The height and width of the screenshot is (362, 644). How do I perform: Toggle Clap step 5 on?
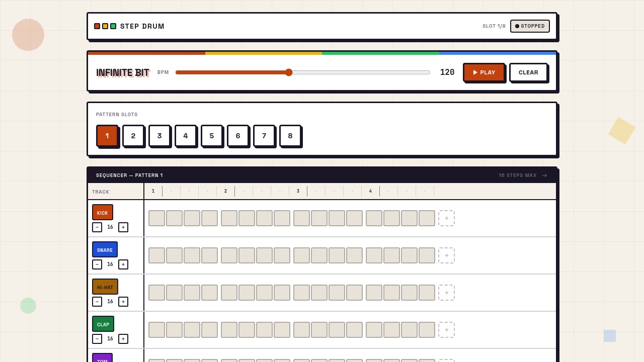229,330
